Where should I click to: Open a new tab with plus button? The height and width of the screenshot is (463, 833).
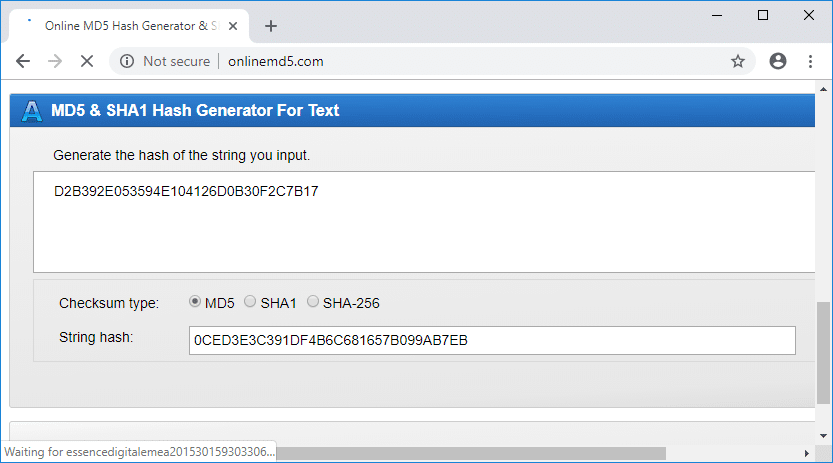pyautogui.click(x=270, y=26)
